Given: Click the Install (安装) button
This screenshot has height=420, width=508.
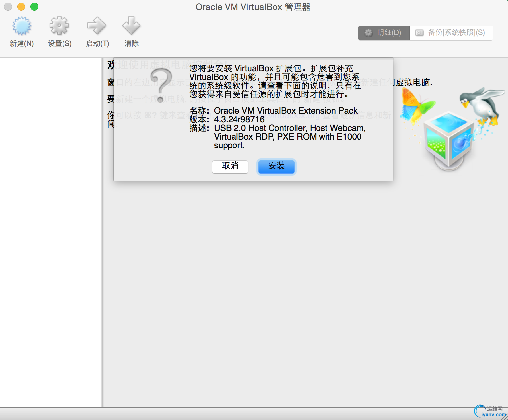Looking at the screenshot, I should tap(276, 166).
